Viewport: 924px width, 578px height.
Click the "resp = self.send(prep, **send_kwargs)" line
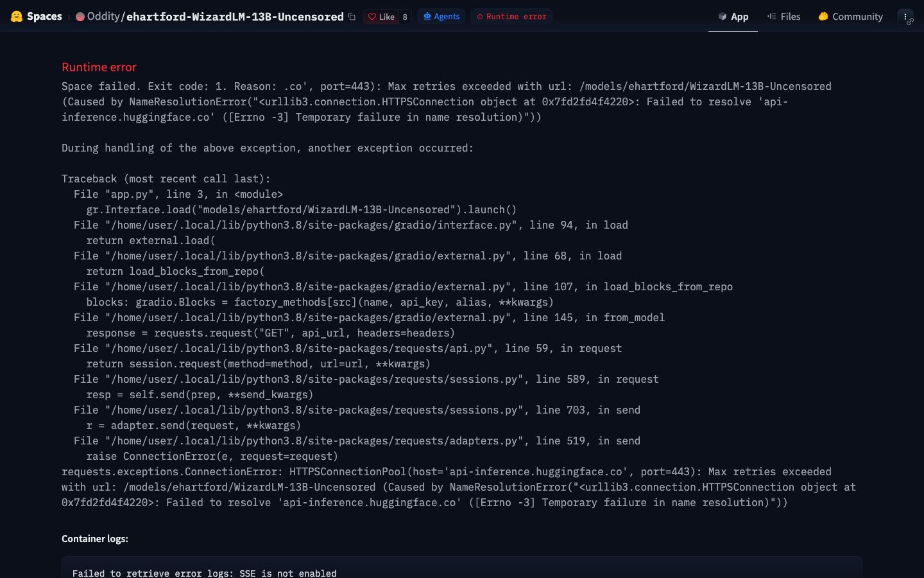[200, 395]
